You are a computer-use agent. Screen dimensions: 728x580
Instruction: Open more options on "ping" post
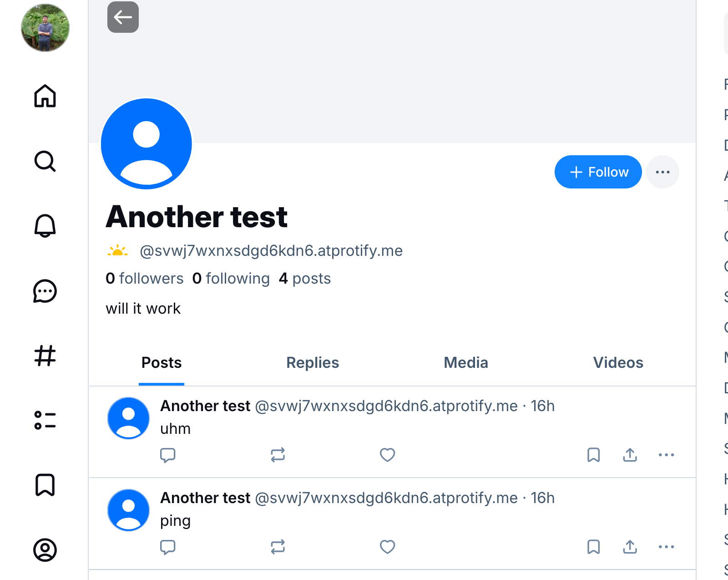pos(666,547)
